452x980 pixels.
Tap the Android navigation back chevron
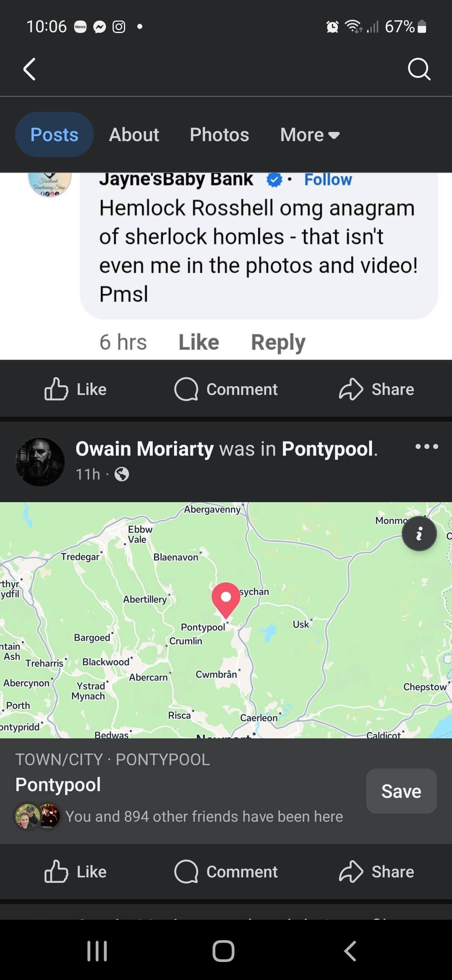tap(350, 951)
